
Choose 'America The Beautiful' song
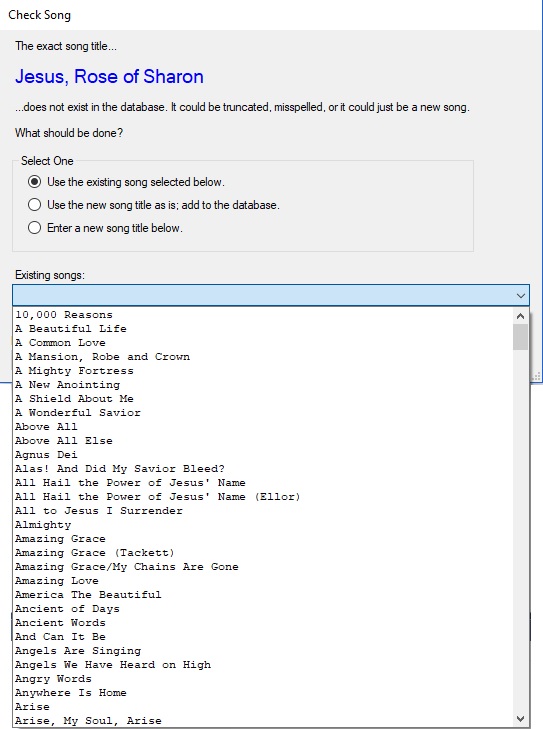263,595
